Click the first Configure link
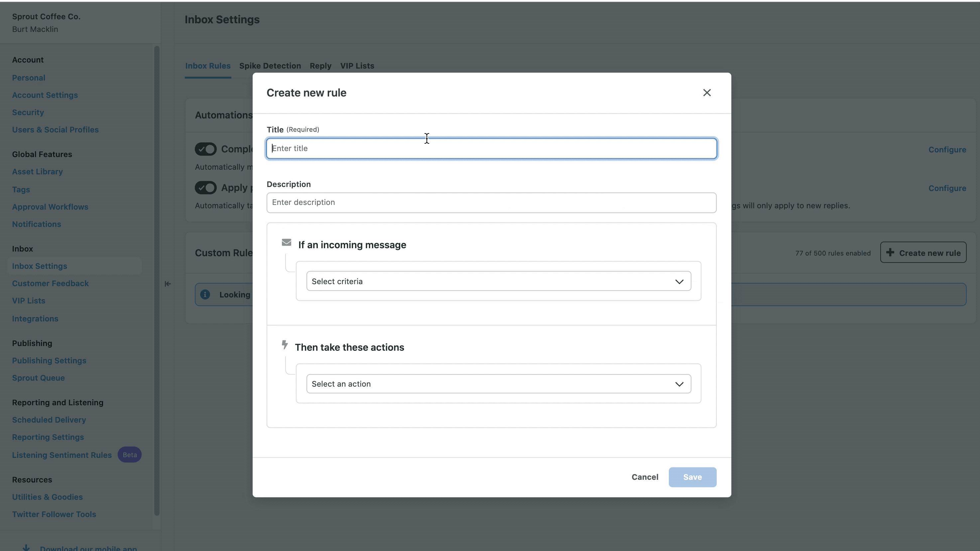This screenshot has height=551, width=980. tap(947, 150)
